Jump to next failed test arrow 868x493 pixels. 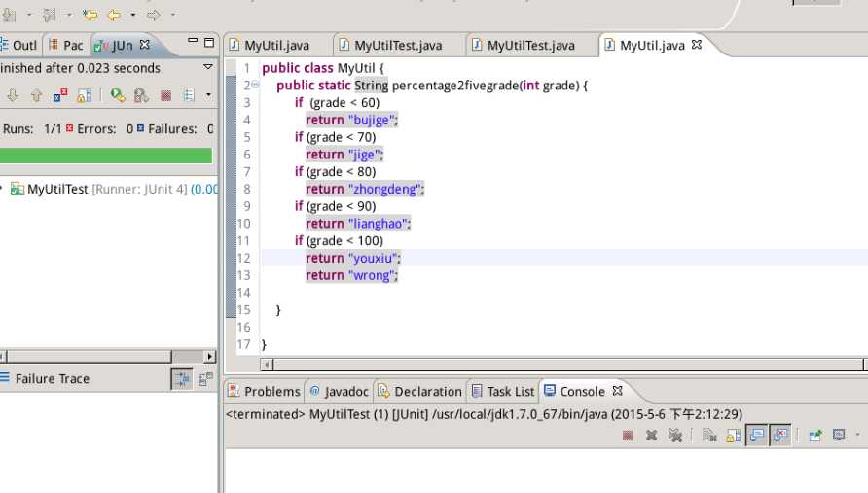[13, 95]
